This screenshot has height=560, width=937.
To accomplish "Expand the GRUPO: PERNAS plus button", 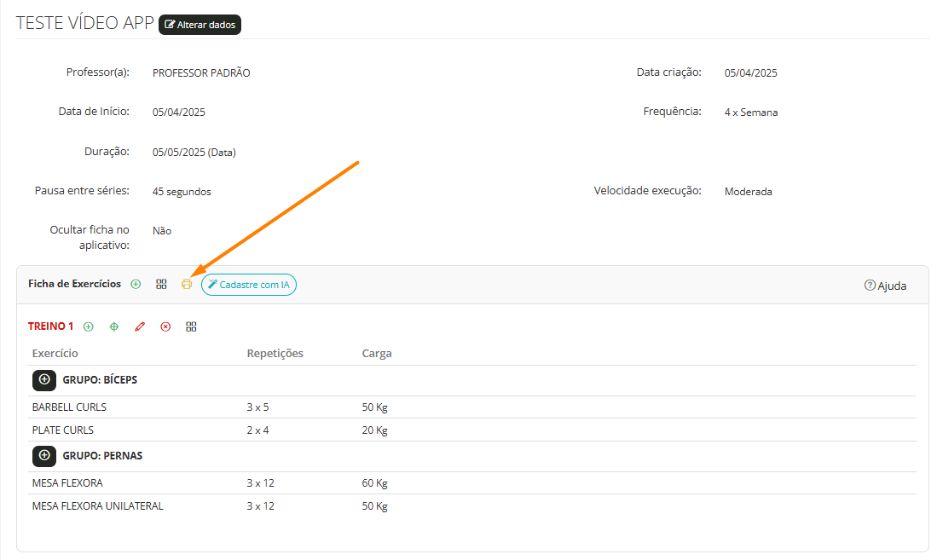I will click(x=44, y=456).
